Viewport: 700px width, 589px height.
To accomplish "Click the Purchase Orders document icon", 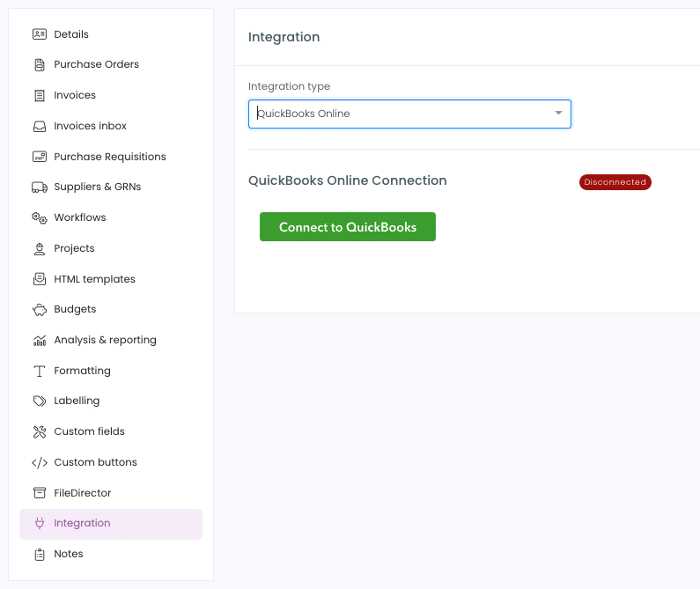I will [x=40, y=65].
